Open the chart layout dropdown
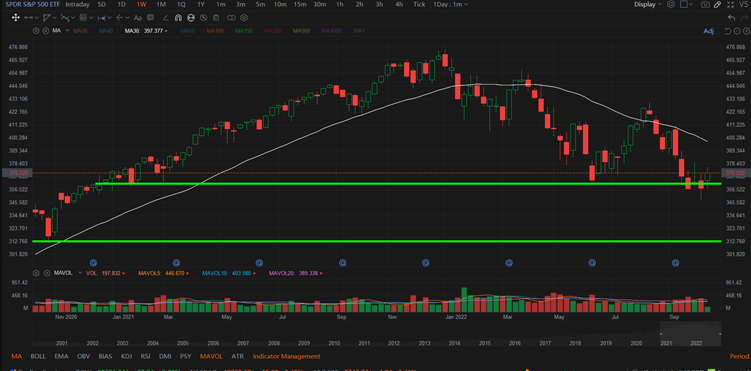Screen dimensions: 751x371 (x=687, y=4)
